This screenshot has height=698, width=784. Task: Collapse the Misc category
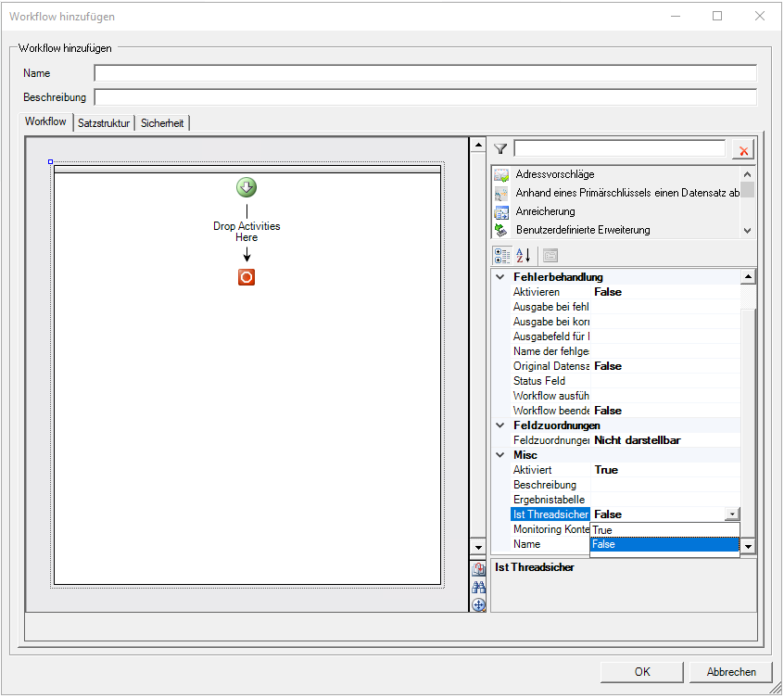coord(500,454)
